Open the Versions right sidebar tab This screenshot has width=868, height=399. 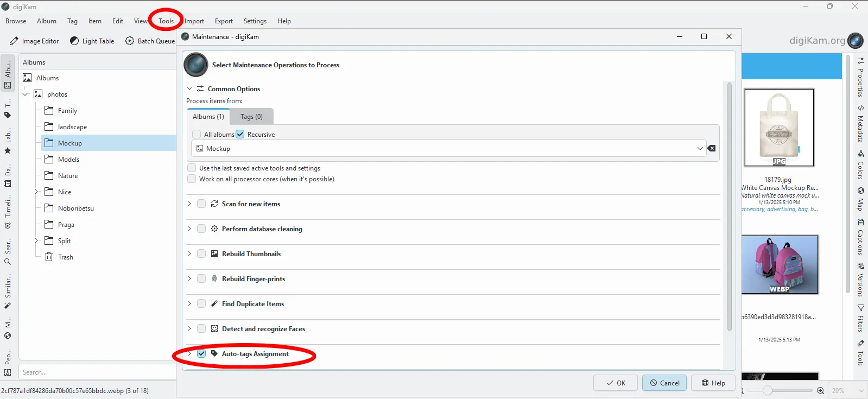click(x=860, y=280)
